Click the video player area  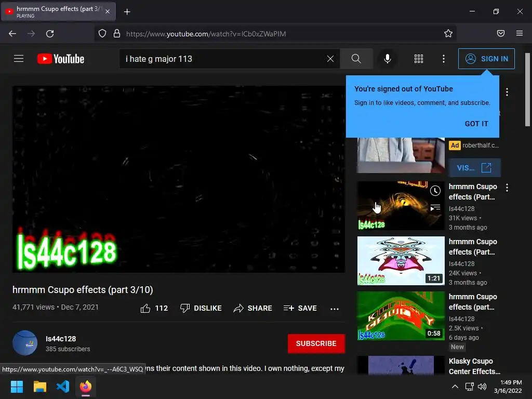pos(179,179)
